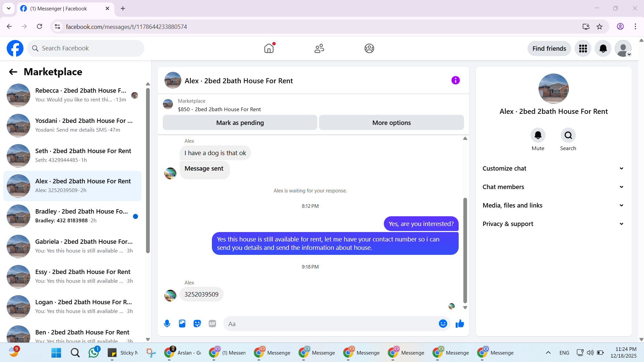Switch to Arslan Chrome window in taskbar
644x362 pixels.
coord(183,353)
